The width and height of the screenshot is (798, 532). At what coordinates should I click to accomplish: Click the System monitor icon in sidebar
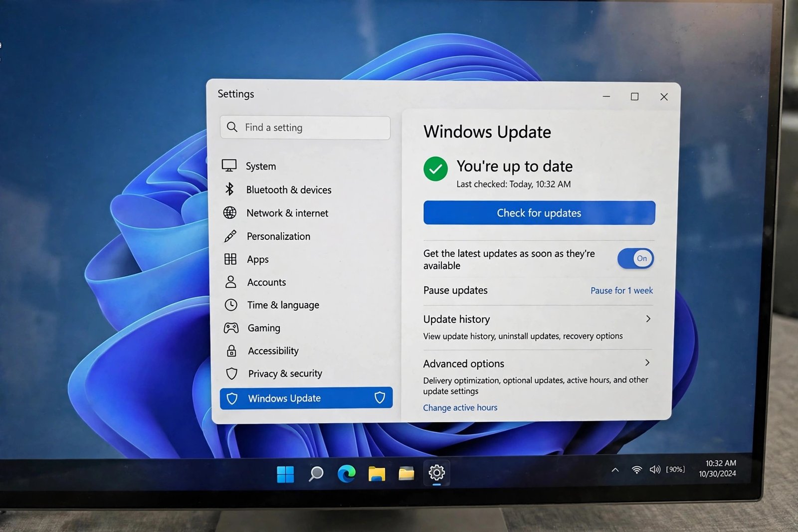point(229,166)
